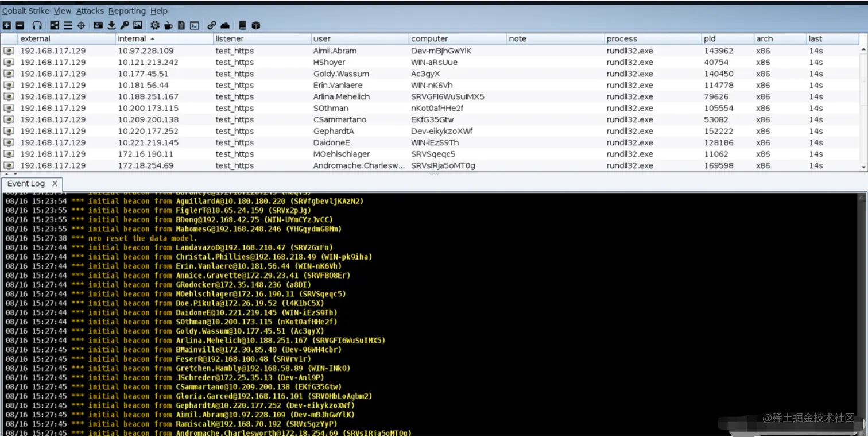This screenshot has width=868, height=437.
Task: Select beacon icon for SOthman row
Action: click(x=9, y=108)
